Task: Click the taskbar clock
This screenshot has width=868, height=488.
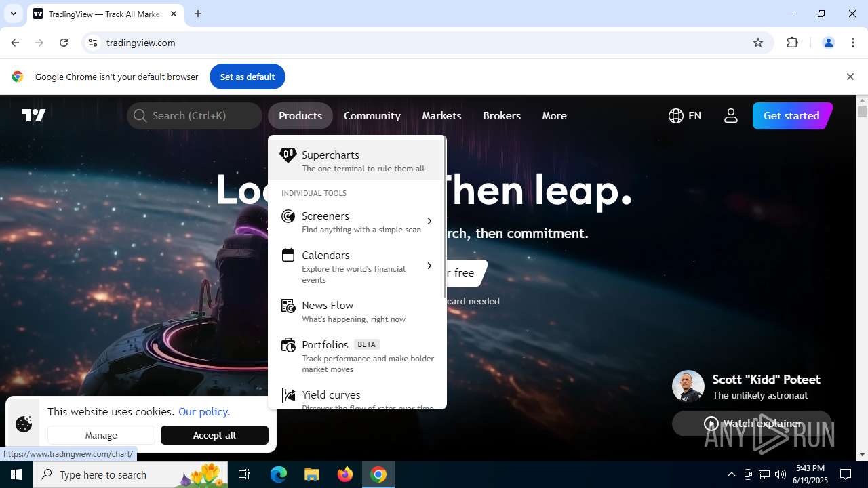Action: click(810, 474)
